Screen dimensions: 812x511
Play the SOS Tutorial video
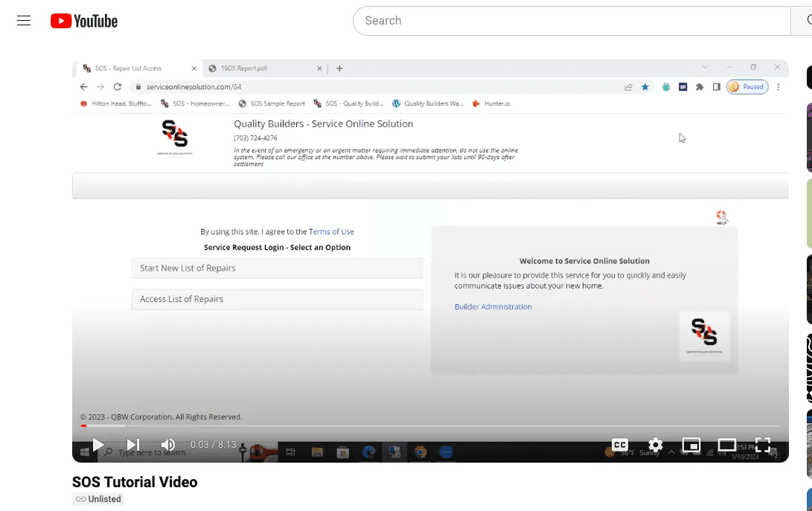coord(98,445)
